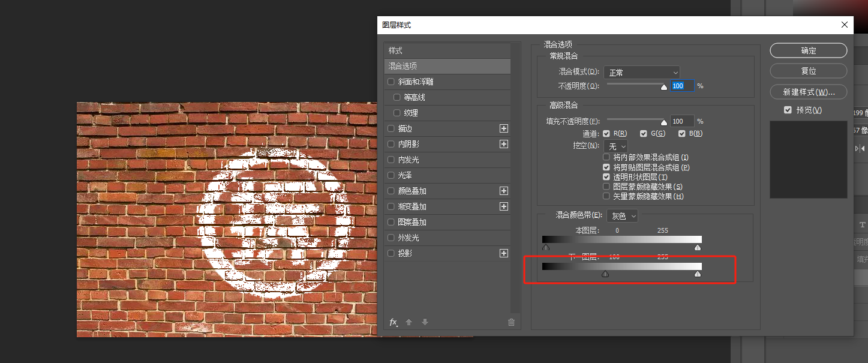Open the 混合颜色带 (Blend If) dropdown showing 灰色

(623, 215)
